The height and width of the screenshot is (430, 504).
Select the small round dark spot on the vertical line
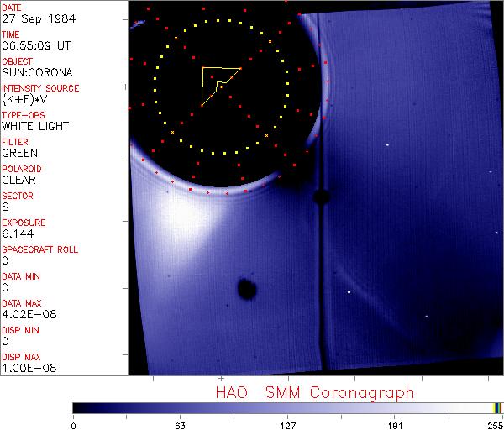click(320, 197)
